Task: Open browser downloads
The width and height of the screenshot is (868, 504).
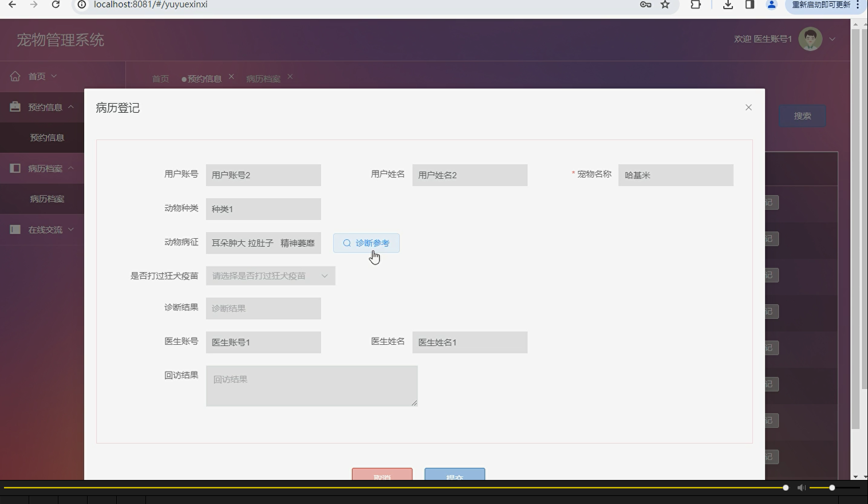Action: tap(728, 5)
